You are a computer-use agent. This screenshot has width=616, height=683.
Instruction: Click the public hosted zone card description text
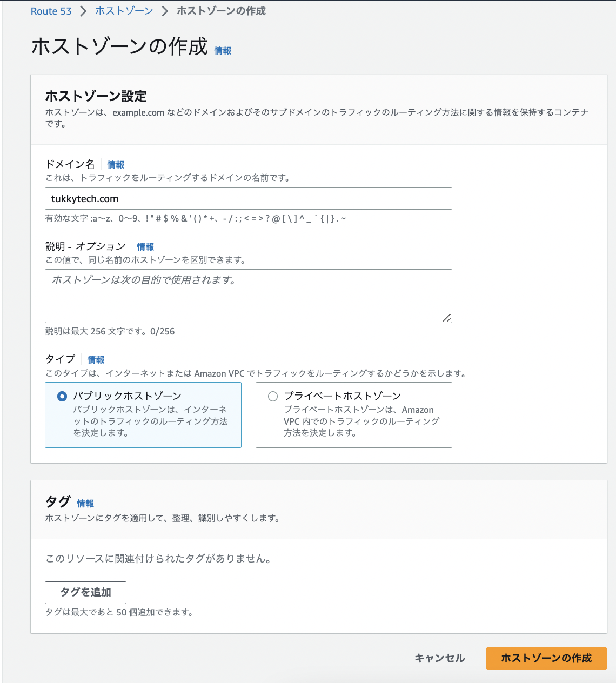150,421
